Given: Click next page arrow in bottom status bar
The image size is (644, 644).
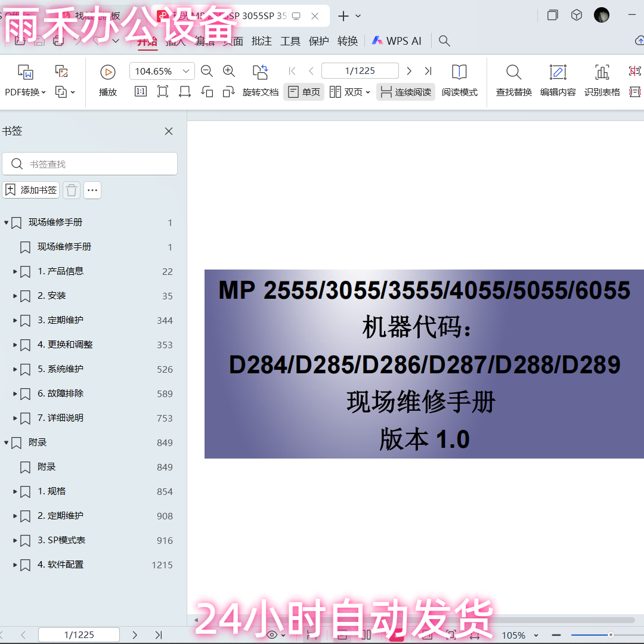Looking at the screenshot, I should (135, 635).
